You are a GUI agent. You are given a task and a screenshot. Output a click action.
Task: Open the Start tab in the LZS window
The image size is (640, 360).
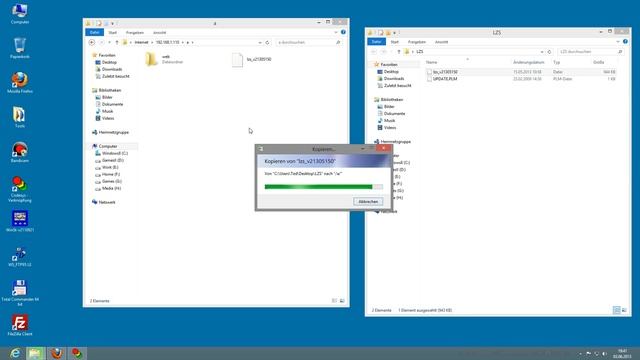point(395,42)
